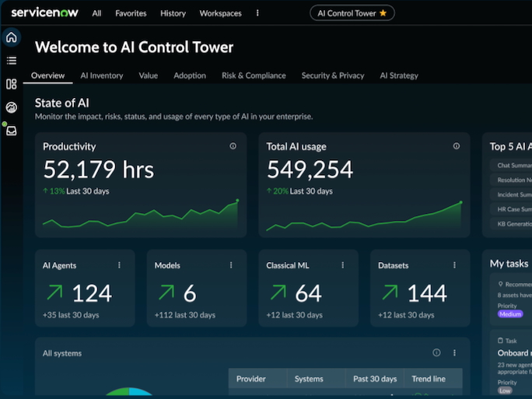Click the My tasks heading
This screenshot has height=399, width=532.
[509, 264]
